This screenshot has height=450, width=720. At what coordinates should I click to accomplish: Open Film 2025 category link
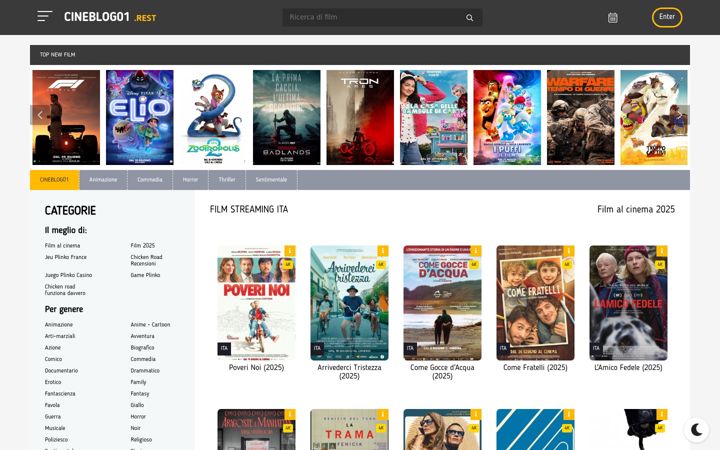(x=143, y=246)
